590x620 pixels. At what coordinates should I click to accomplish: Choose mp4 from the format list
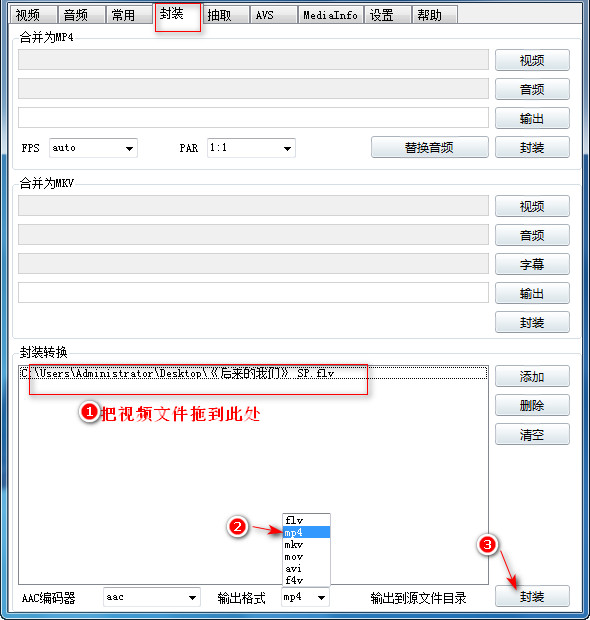(306, 532)
